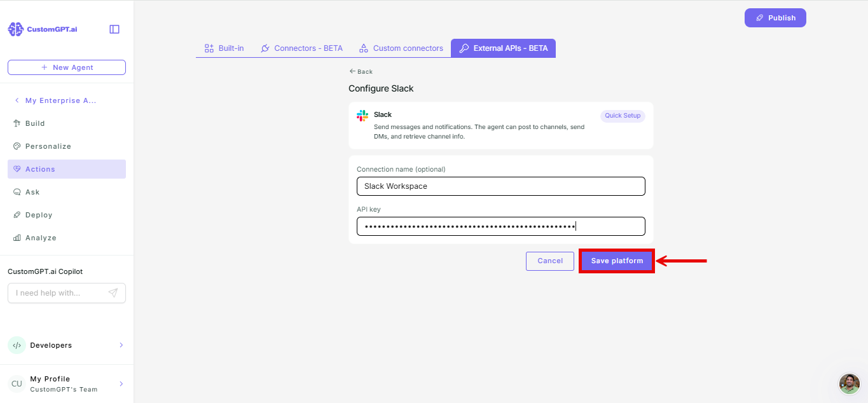Open Analyze in the sidebar
The height and width of the screenshot is (403, 868).
(x=67, y=238)
